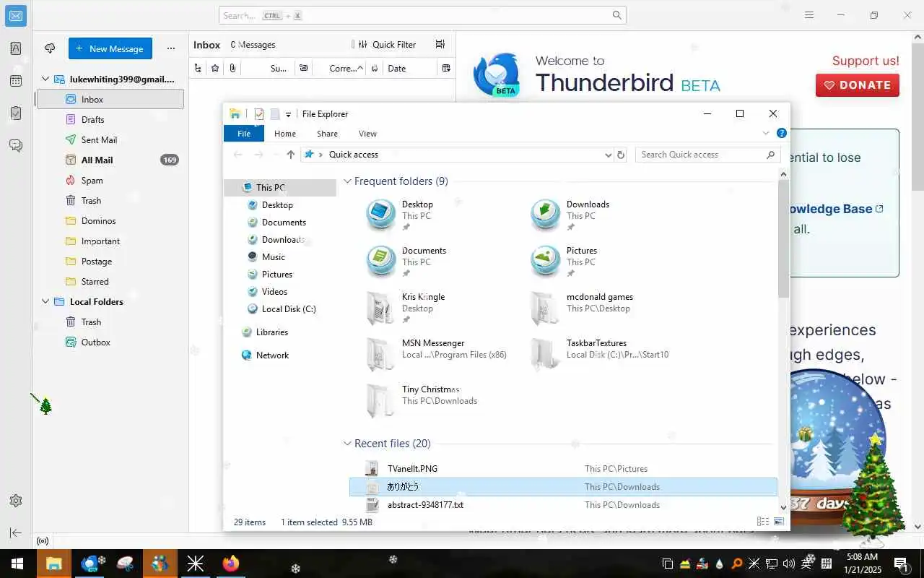Viewport: 924px width, 578px height.
Task: Expand the File Explorer ribbon chevron
Action: pos(766,133)
